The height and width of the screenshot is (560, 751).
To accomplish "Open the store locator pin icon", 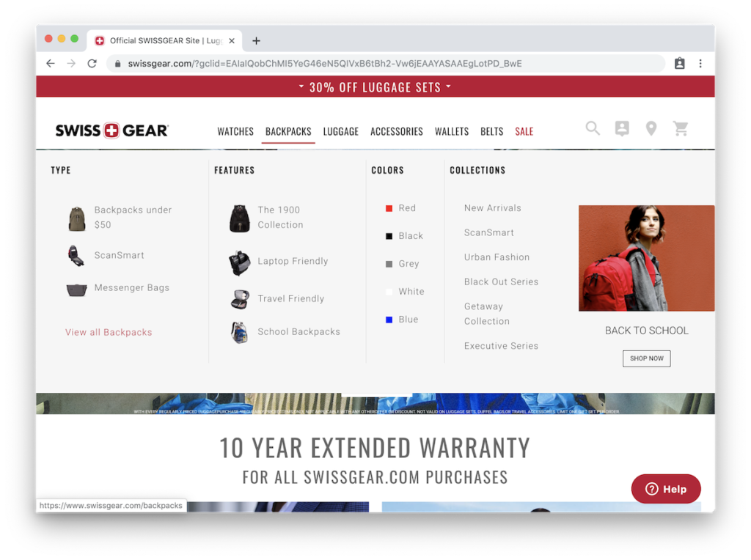I will [x=651, y=128].
